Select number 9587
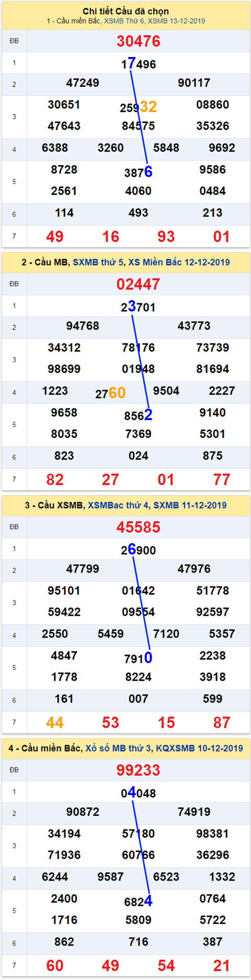This screenshot has width=251, height=980. click(x=110, y=877)
